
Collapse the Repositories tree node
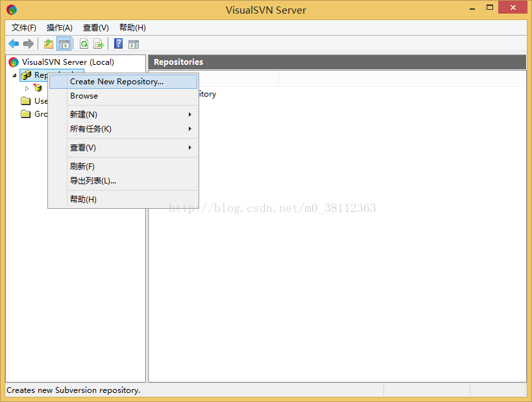pyautogui.click(x=14, y=75)
